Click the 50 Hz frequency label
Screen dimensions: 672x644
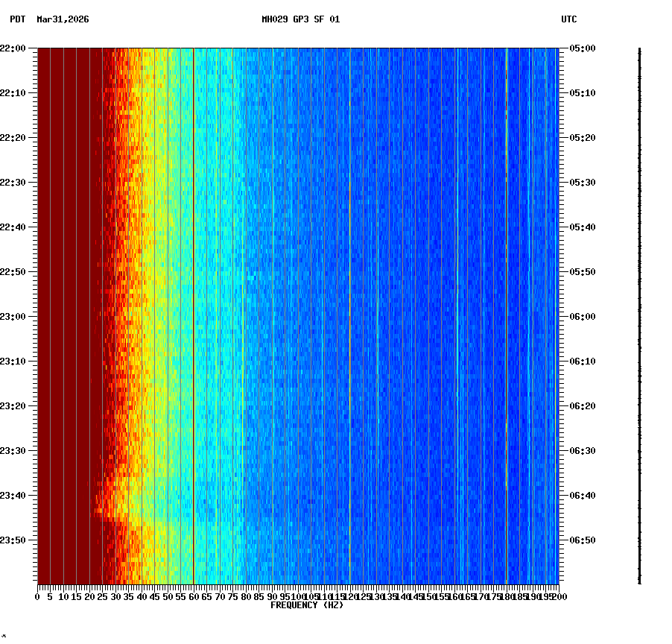[166, 596]
